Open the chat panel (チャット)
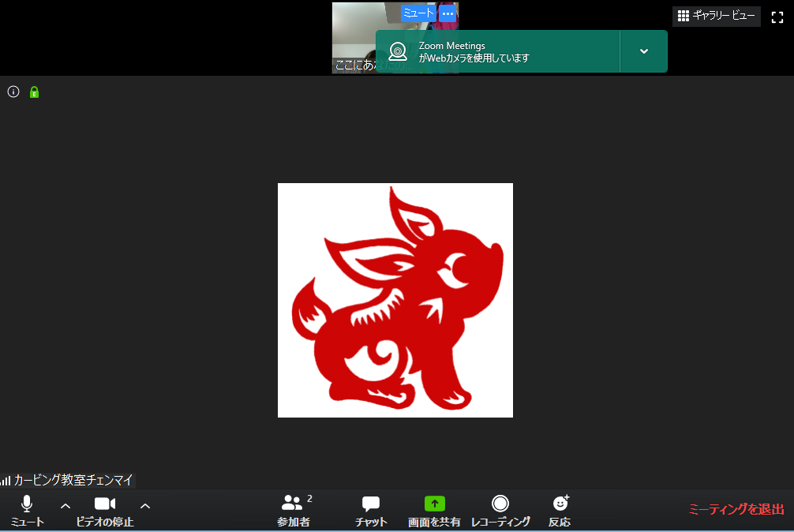Image resolution: width=794 pixels, height=532 pixels. [x=371, y=510]
